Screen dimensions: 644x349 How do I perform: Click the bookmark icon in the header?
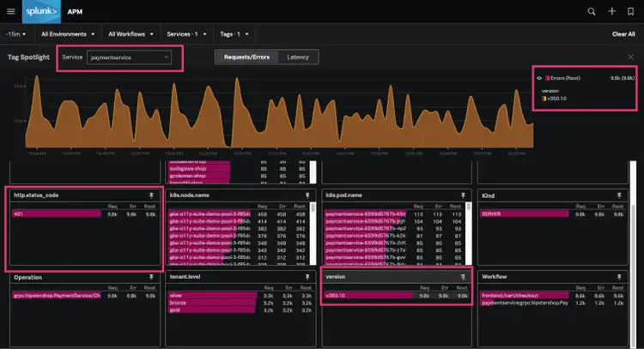[x=631, y=11]
